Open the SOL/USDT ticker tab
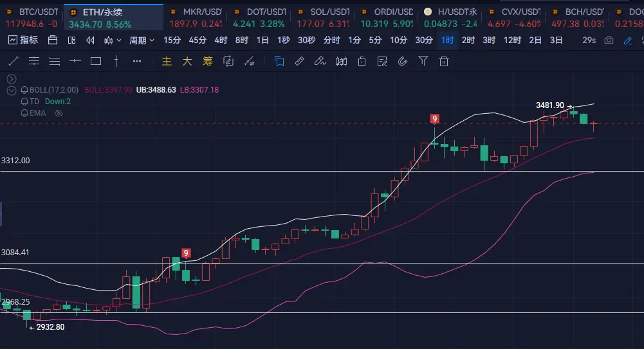The height and width of the screenshot is (349, 644). click(x=322, y=17)
